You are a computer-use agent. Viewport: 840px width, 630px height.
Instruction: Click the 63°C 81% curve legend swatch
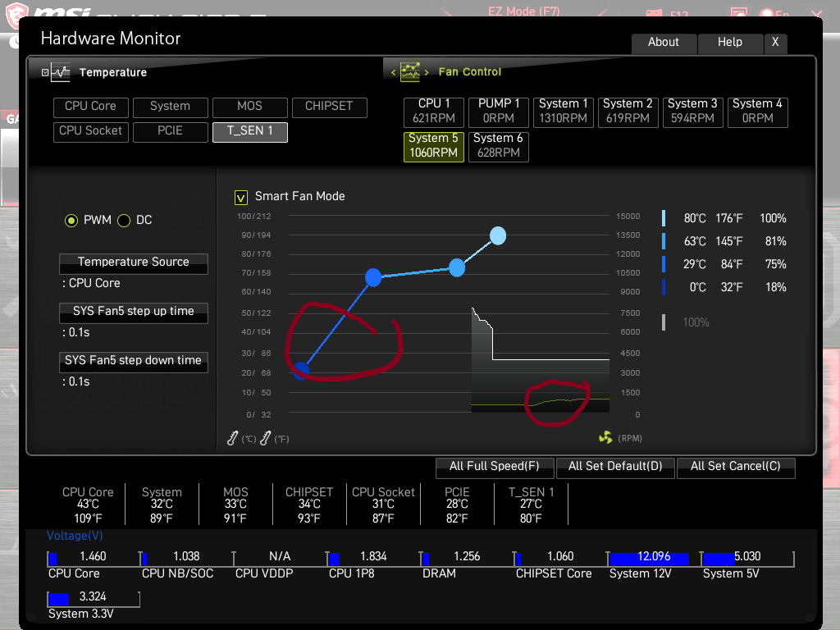point(664,241)
